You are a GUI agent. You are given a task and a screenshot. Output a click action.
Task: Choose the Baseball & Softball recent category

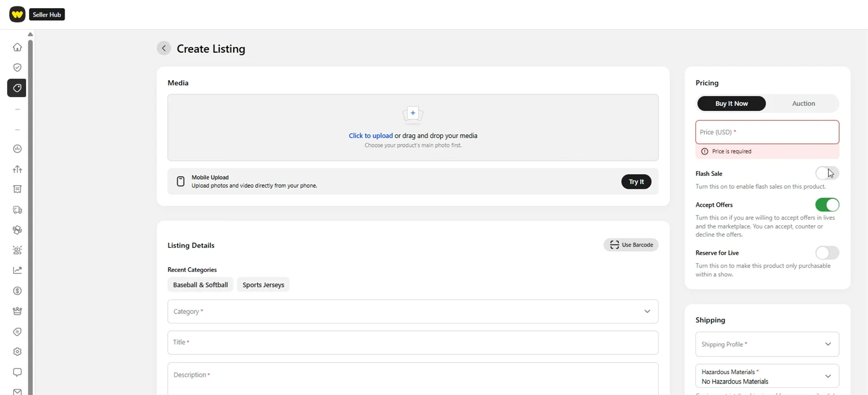point(200,285)
